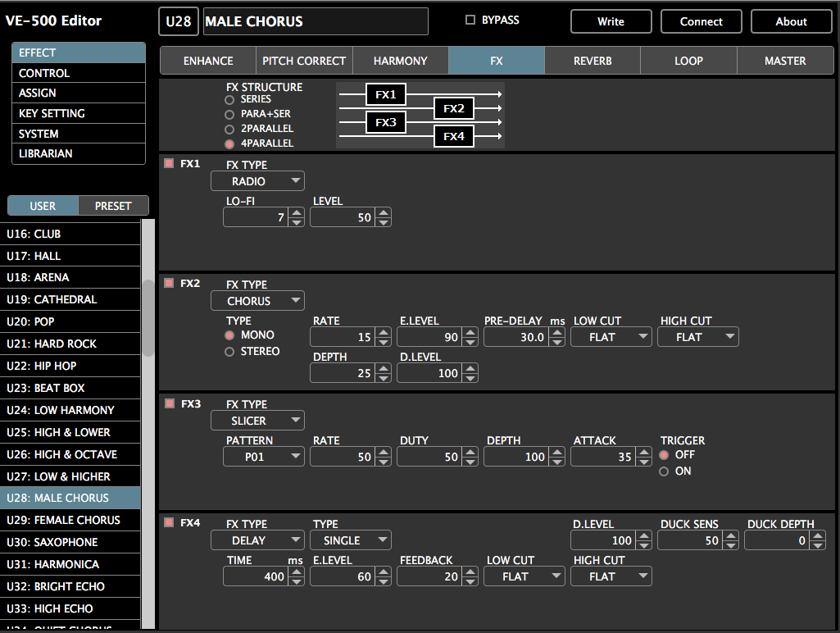
Task: Open the slicer PATTERN dropdown
Action: pos(263,456)
